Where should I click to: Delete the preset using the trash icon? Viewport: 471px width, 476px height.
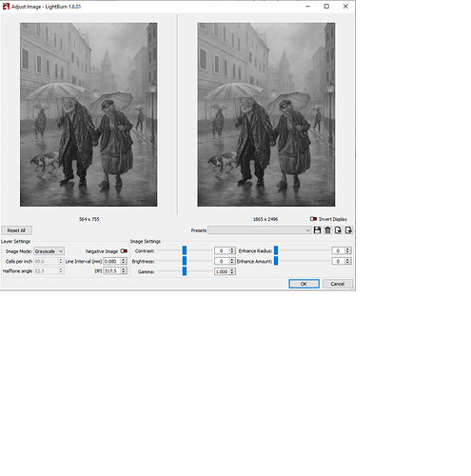(x=327, y=230)
